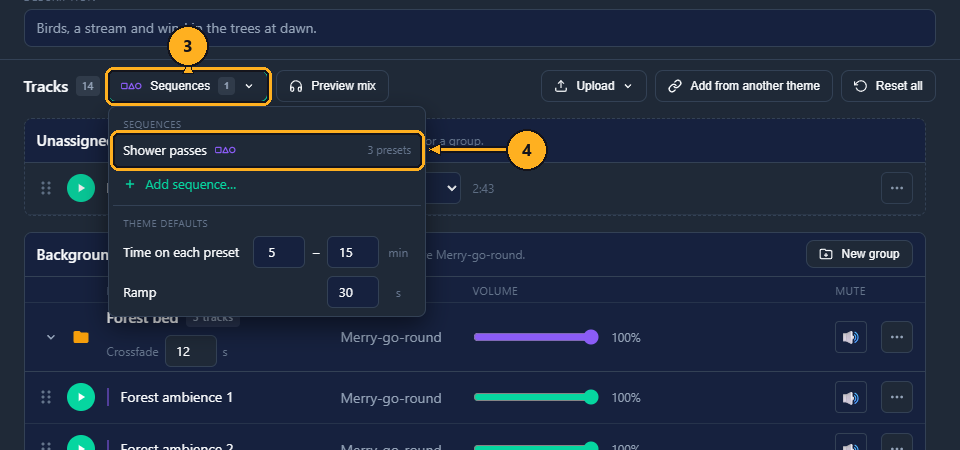This screenshot has height=450, width=960.
Task: Click the Forest bed 100% volume value
Action: click(626, 338)
